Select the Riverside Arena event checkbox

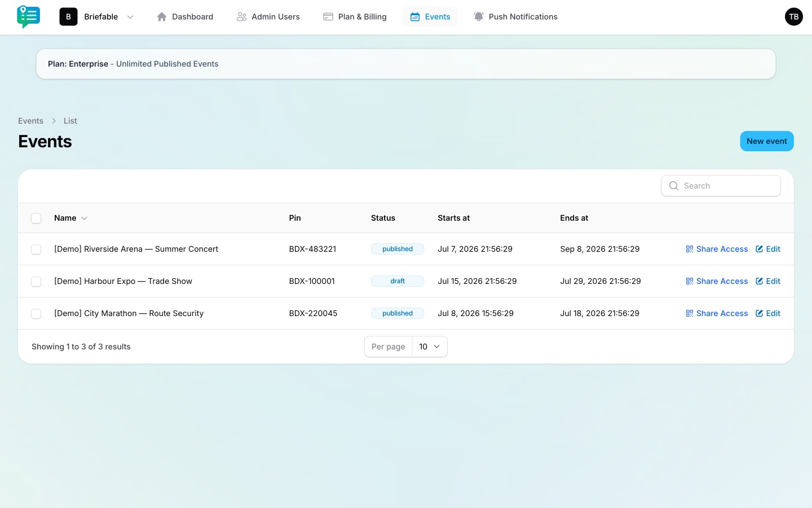tap(36, 249)
